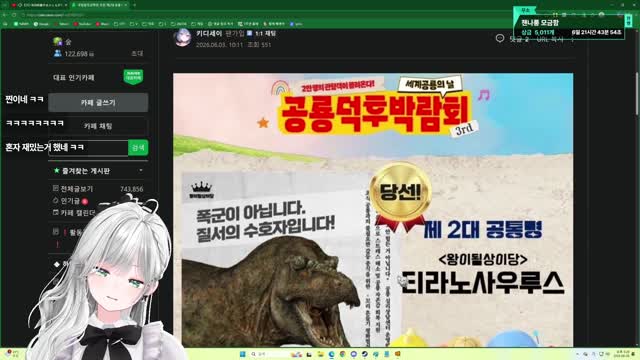640x360 pixels.
Task: Open 카페 채팅 in the sidebar
Action: [98, 126]
